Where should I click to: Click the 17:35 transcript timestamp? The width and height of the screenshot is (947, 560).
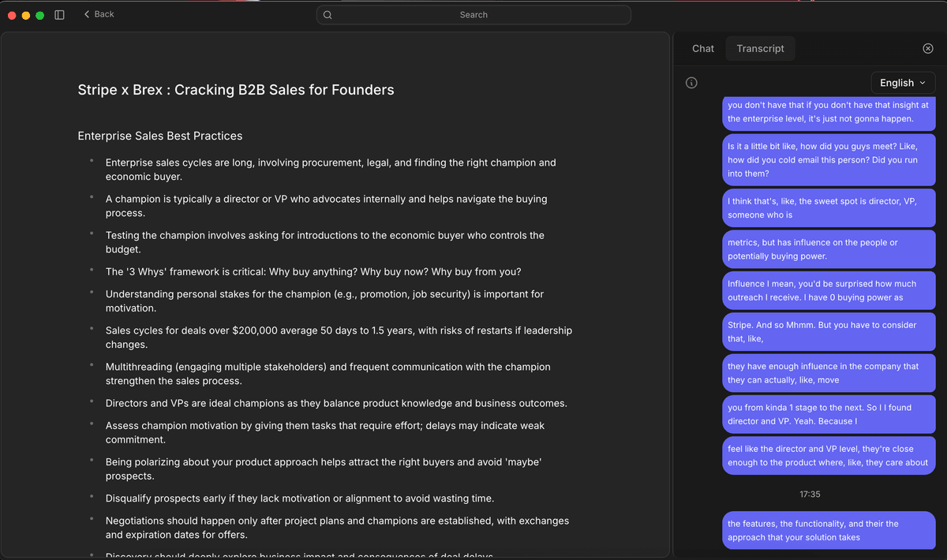click(810, 495)
